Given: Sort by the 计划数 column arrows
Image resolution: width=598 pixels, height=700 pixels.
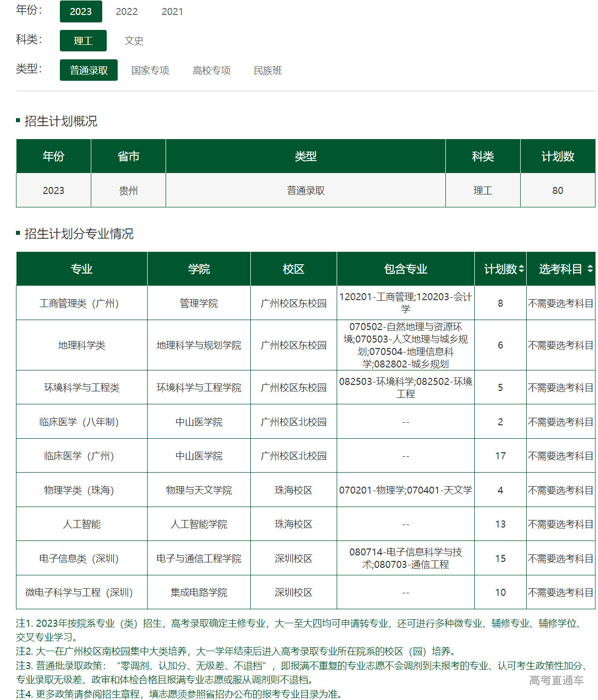Looking at the screenshot, I should pyautogui.click(x=521, y=269).
